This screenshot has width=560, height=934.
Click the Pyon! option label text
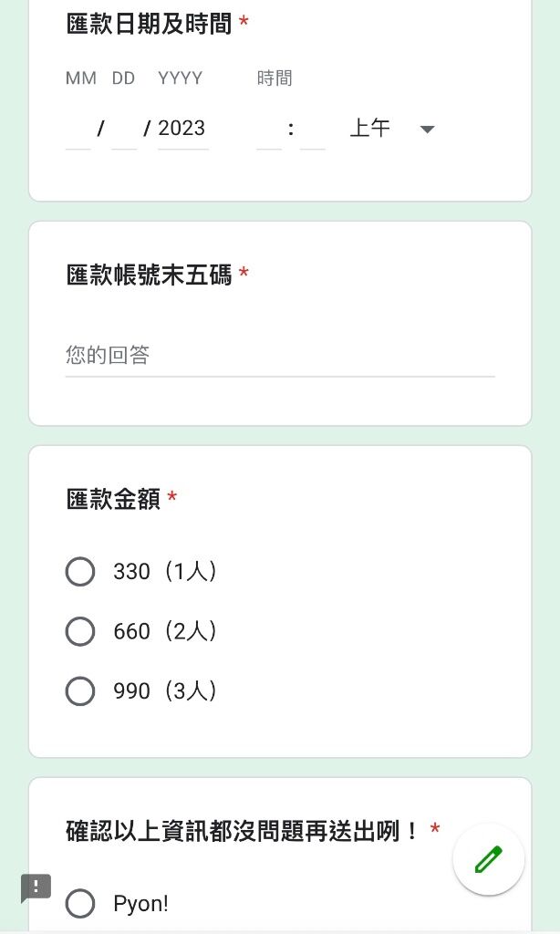141,904
